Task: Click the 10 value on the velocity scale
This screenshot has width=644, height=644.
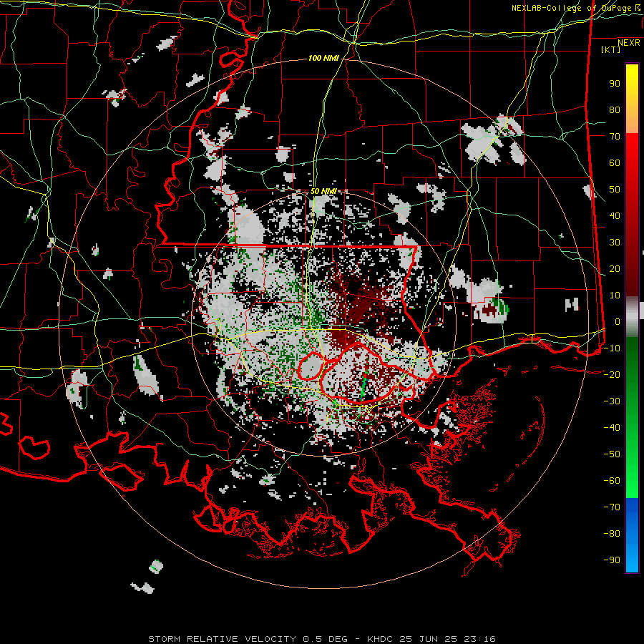Action: pyautogui.click(x=615, y=296)
